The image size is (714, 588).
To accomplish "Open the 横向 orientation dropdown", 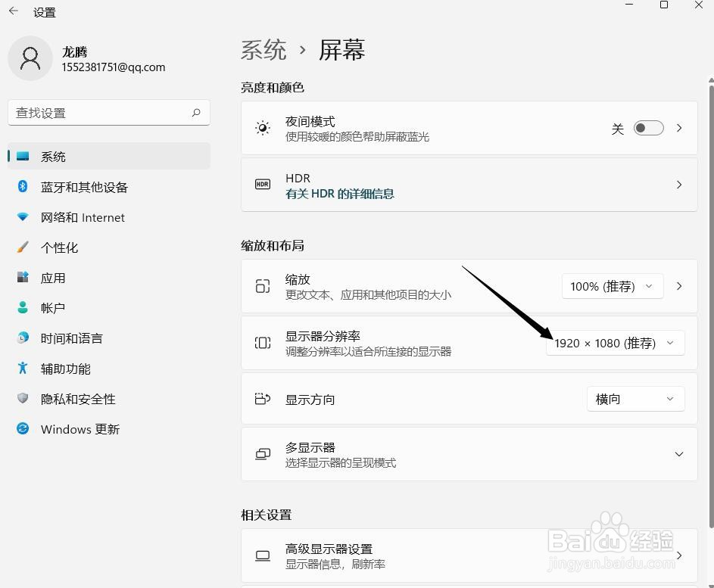I will click(636, 399).
